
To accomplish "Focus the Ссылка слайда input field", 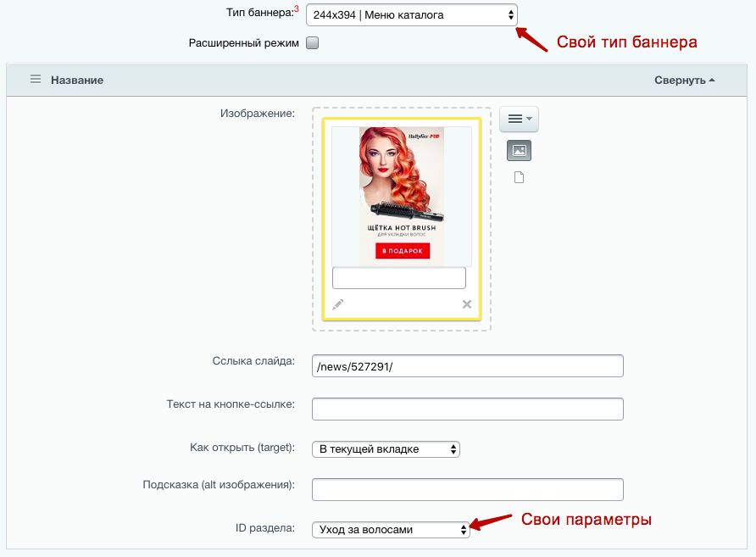I will point(467,365).
